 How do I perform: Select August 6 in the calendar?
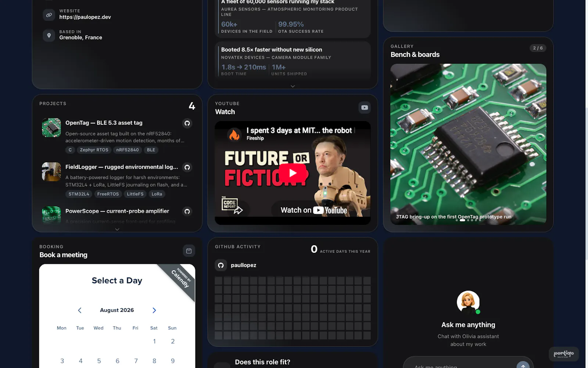coord(117,361)
